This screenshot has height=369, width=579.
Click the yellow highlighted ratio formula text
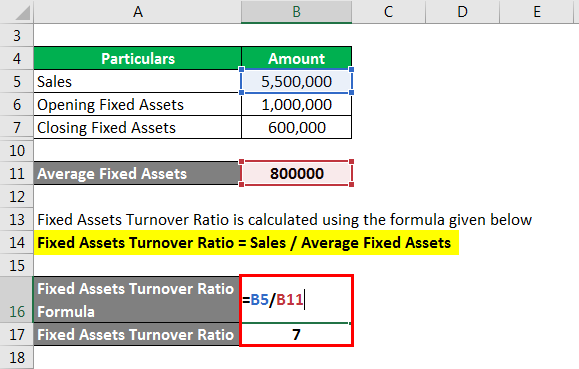tap(244, 243)
